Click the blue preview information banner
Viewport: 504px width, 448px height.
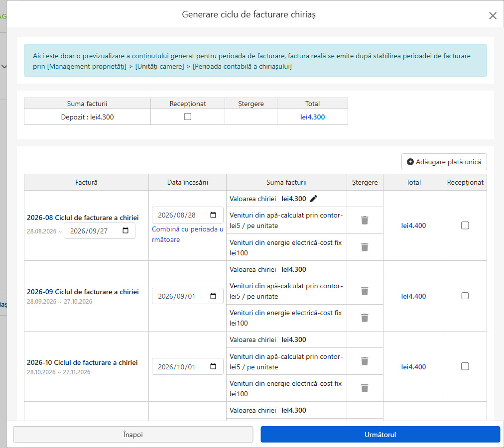[x=255, y=61]
